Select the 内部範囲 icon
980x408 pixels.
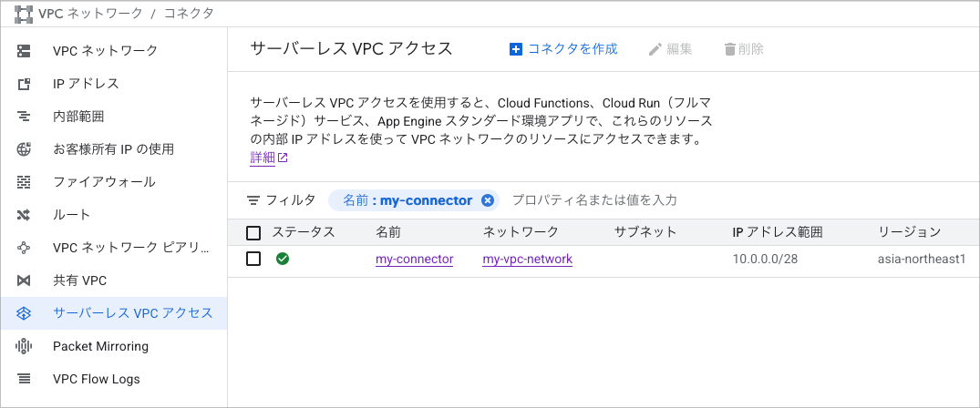click(x=24, y=117)
